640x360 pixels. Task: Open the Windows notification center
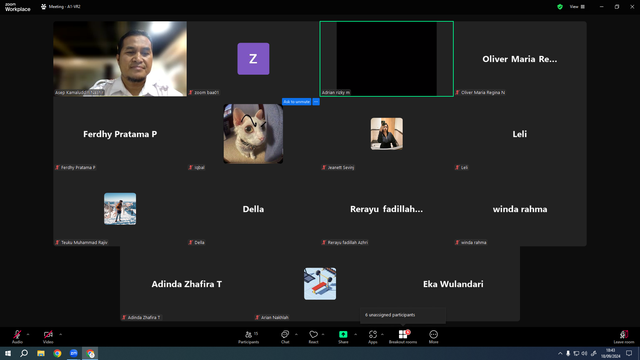629,353
